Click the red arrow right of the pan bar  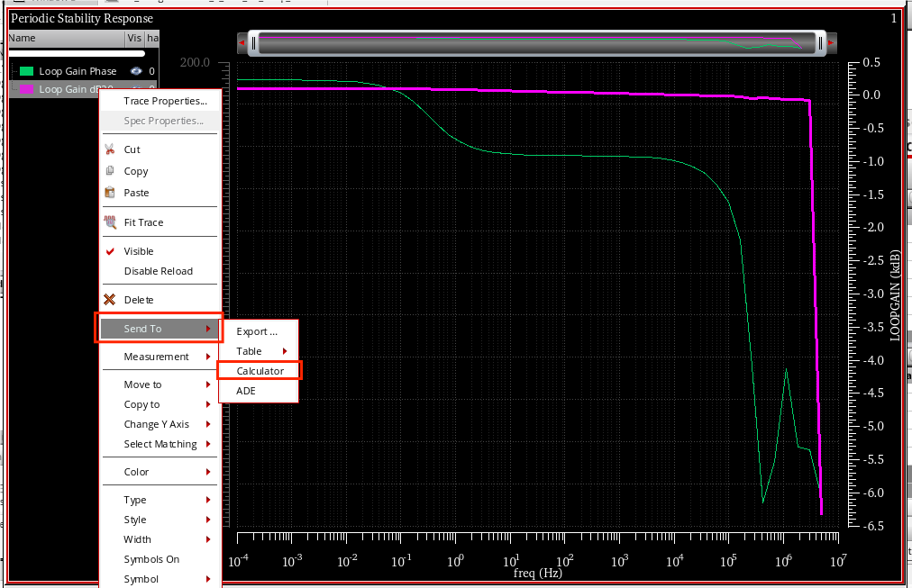click(x=830, y=41)
